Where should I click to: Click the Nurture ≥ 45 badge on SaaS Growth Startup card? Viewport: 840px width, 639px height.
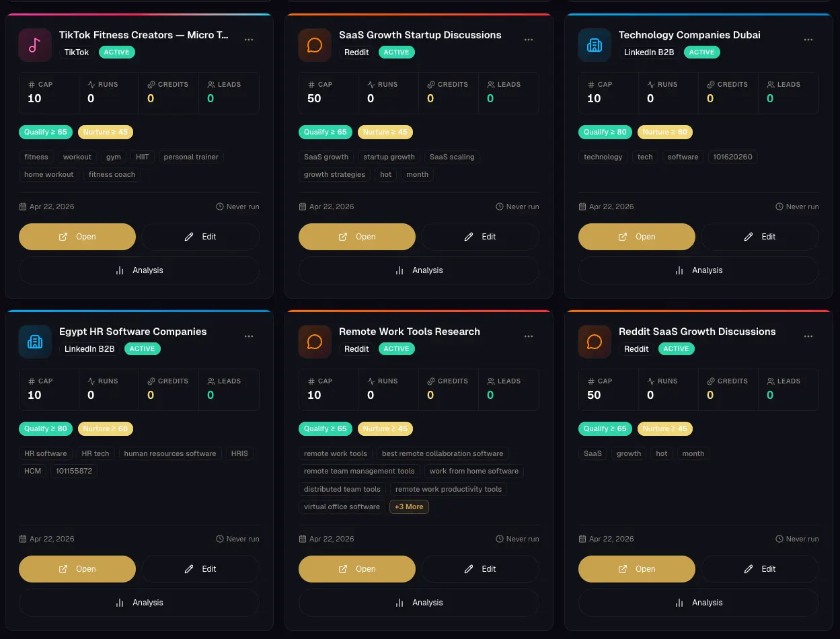(385, 132)
